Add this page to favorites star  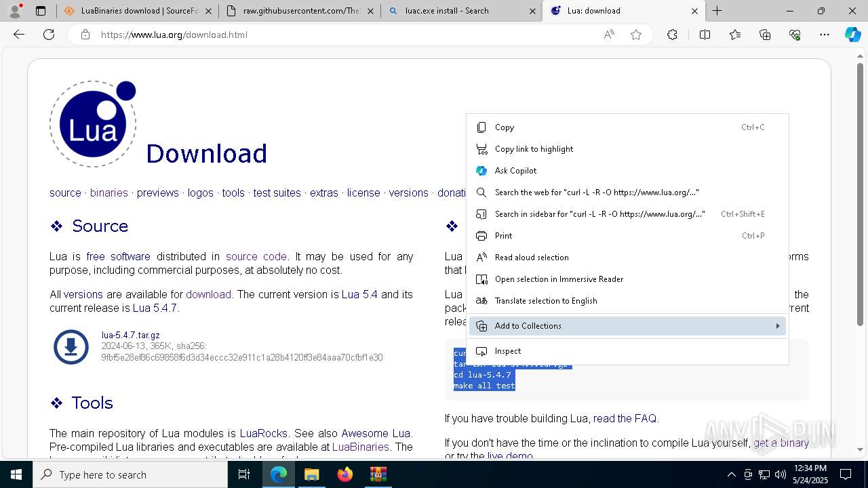pyautogui.click(x=636, y=35)
